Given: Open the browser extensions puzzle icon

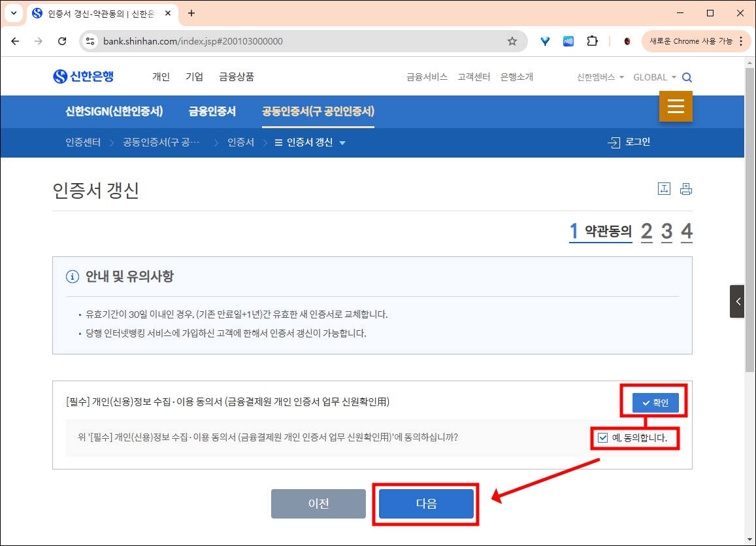Looking at the screenshot, I should (x=592, y=41).
